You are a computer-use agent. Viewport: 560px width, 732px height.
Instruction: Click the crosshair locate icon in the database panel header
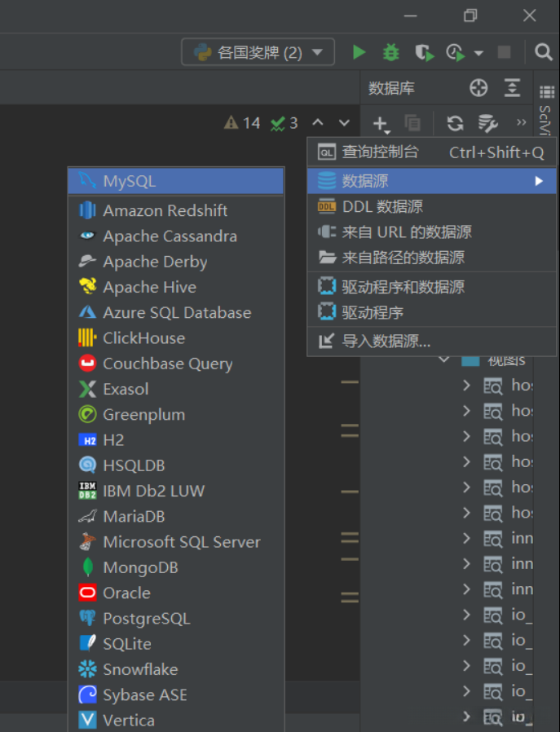[x=478, y=88]
